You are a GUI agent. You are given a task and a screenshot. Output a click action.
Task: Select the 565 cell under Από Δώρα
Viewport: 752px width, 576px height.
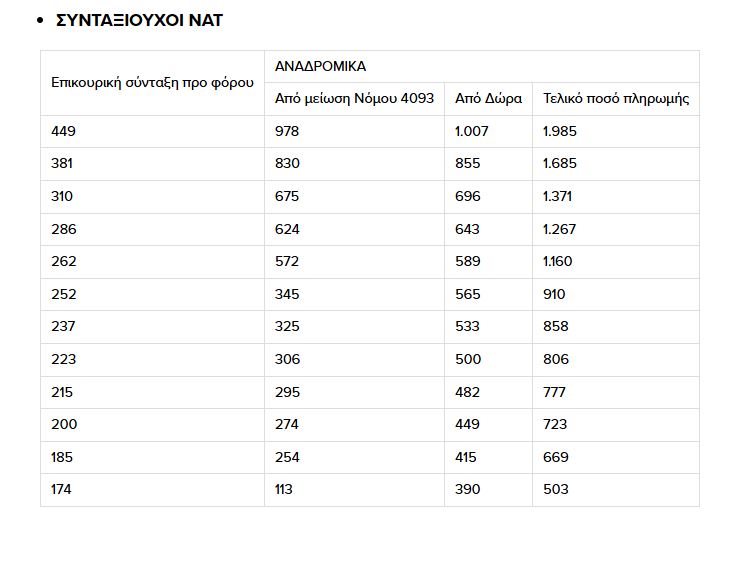467,294
